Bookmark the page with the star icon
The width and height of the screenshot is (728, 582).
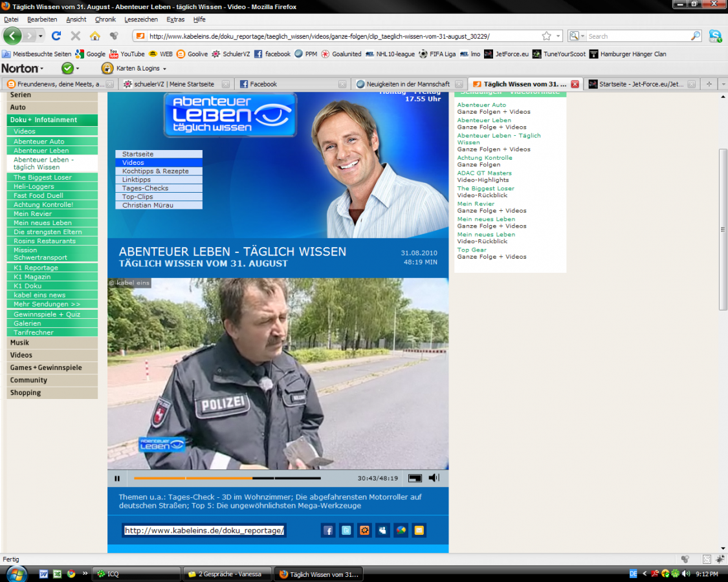[546, 36]
